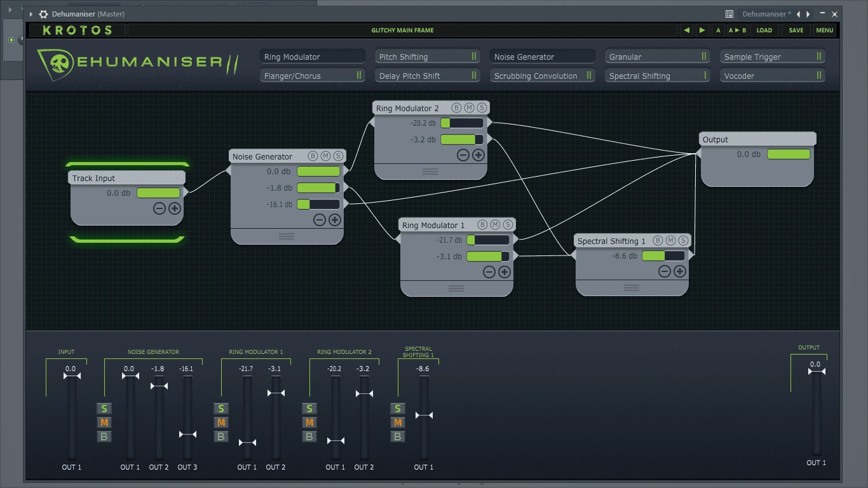The image size is (868, 488).
Task: Click Mute icon on Noise Generator node
Action: pyautogui.click(x=325, y=156)
